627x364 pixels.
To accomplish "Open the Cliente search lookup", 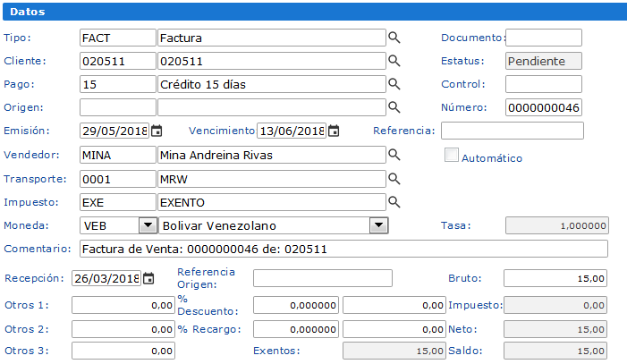I will [x=394, y=61].
